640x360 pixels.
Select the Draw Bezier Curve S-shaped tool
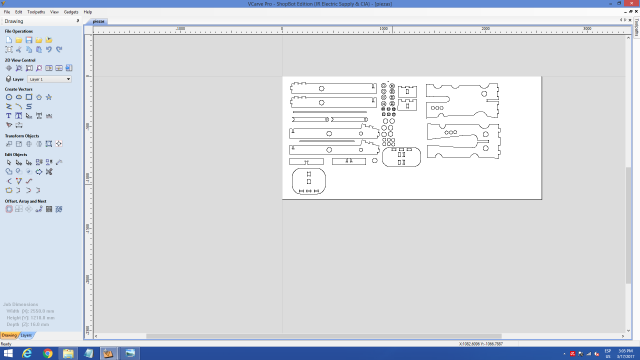[29, 107]
